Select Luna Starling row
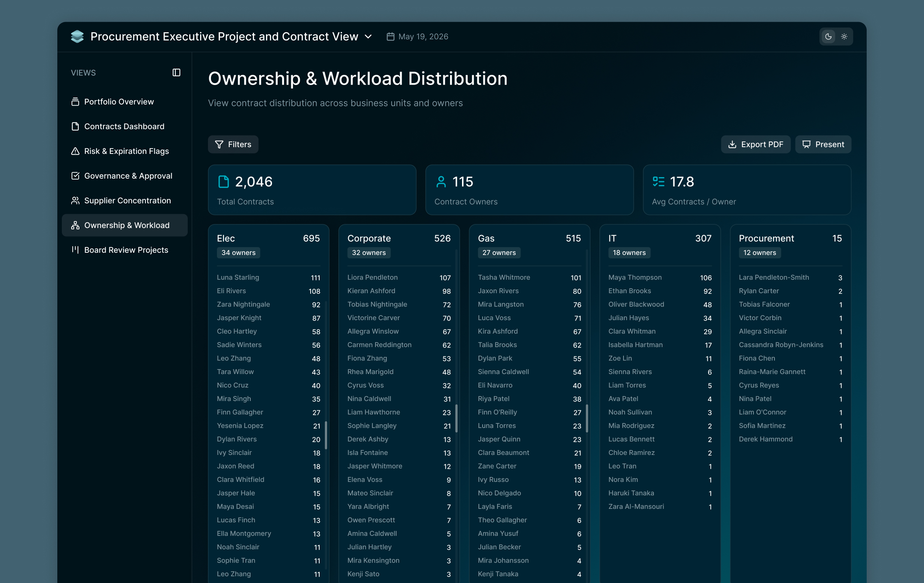Image resolution: width=924 pixels, height=583 pixels. pyautogui.click(x=268, y=277)
